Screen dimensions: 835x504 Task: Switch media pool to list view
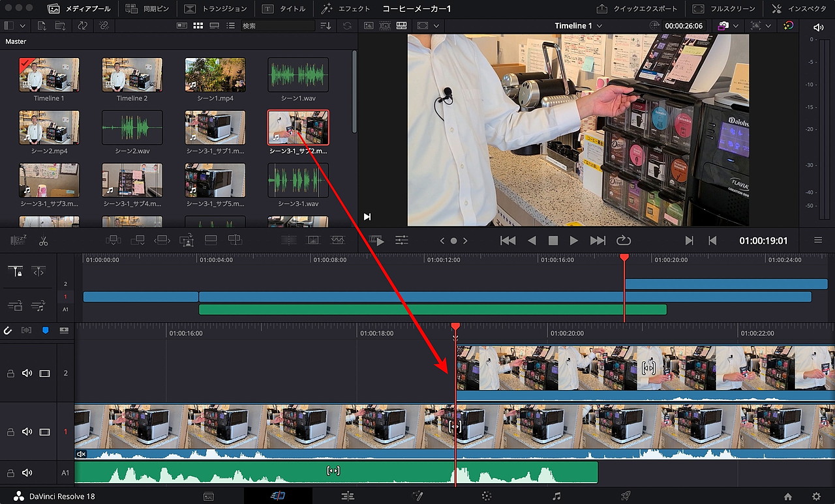point(230,25)
